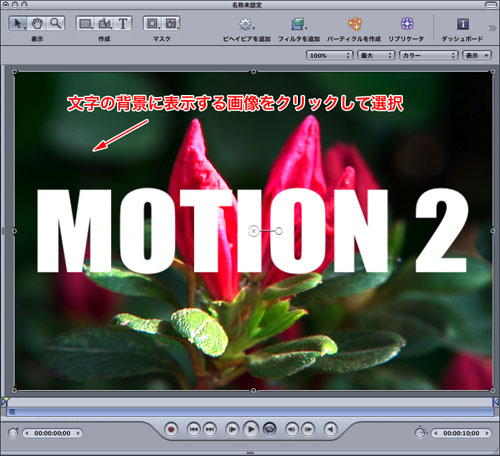Select the 花 layer bar in mini-timeline
Viewport: 500px width, 456px height.
click(x=250, y=412)
